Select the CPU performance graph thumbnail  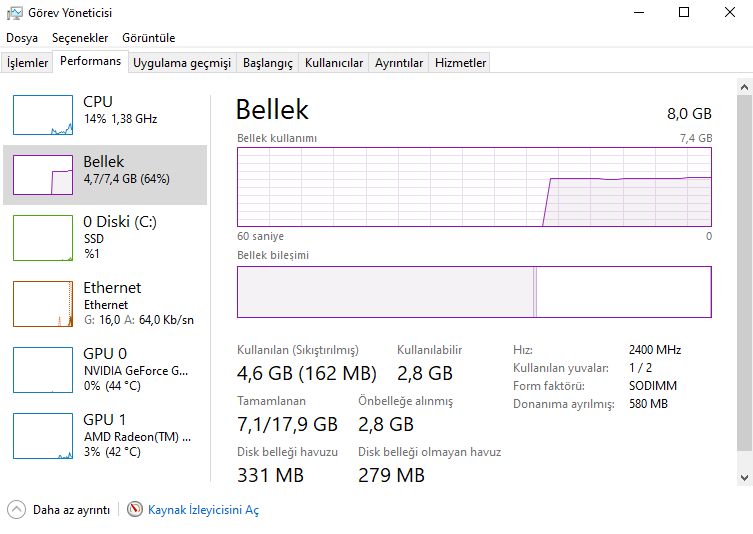point(43,115)
